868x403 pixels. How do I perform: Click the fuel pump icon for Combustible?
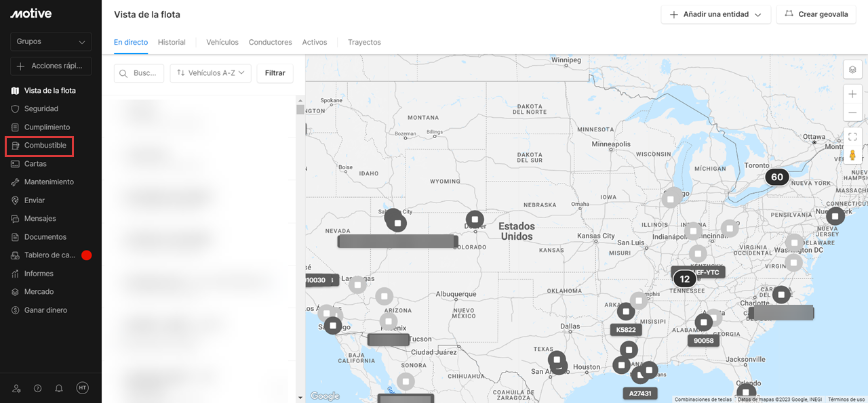16,146
